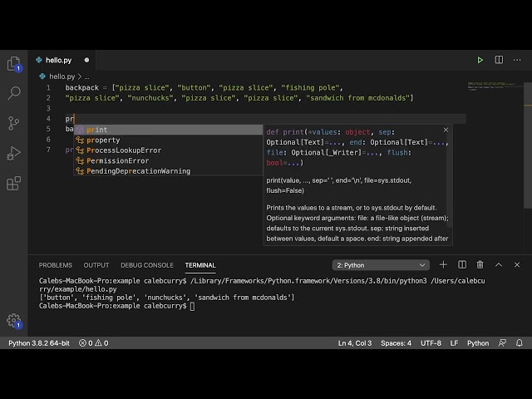Click line number 3 in the gutter

coord(48,108)
